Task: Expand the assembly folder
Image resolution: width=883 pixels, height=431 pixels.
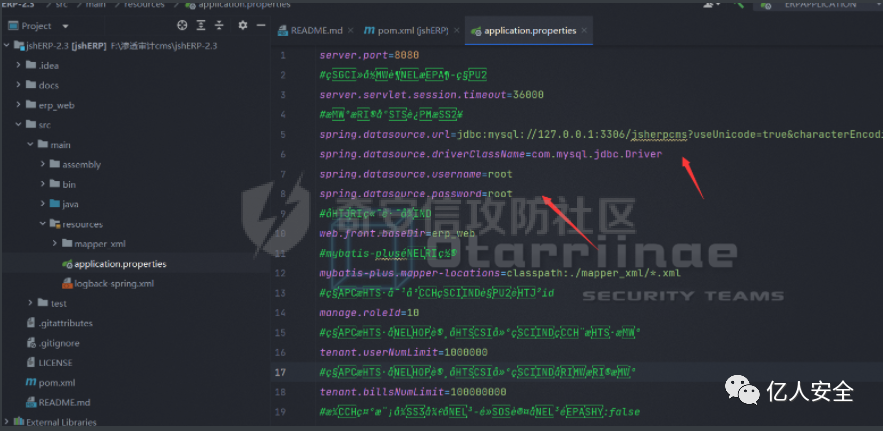Action: (x=43, y=165)
